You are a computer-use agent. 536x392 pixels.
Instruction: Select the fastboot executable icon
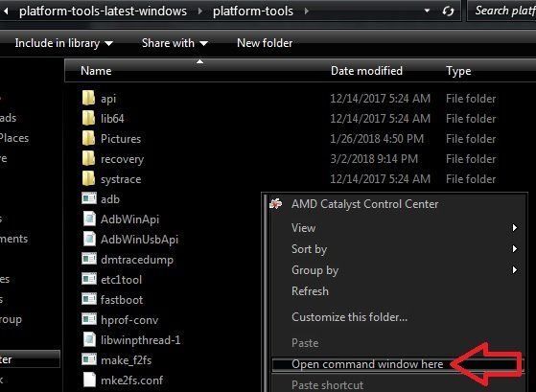pyautogui.click(x=89, y=299)
